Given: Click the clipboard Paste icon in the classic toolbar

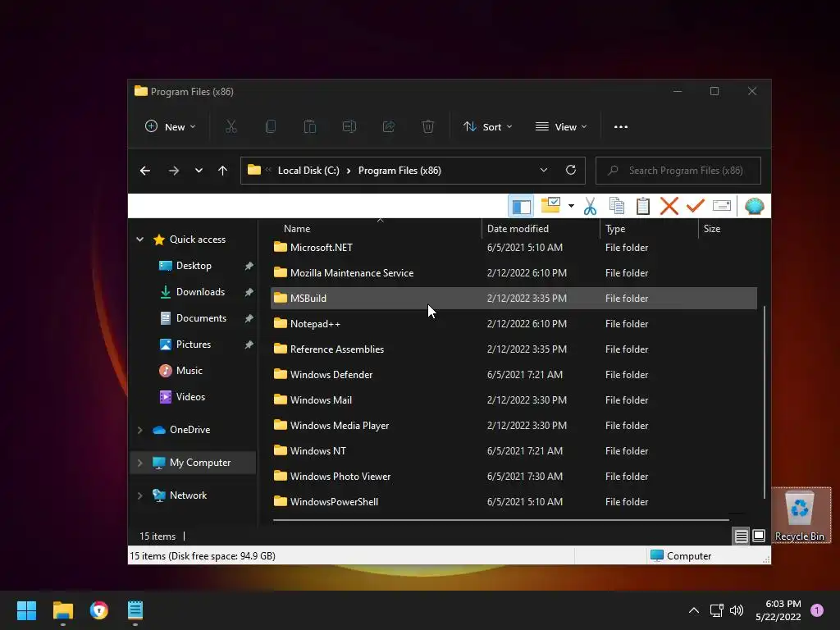Looking at the screenshot, I should (x=643, y=206).
